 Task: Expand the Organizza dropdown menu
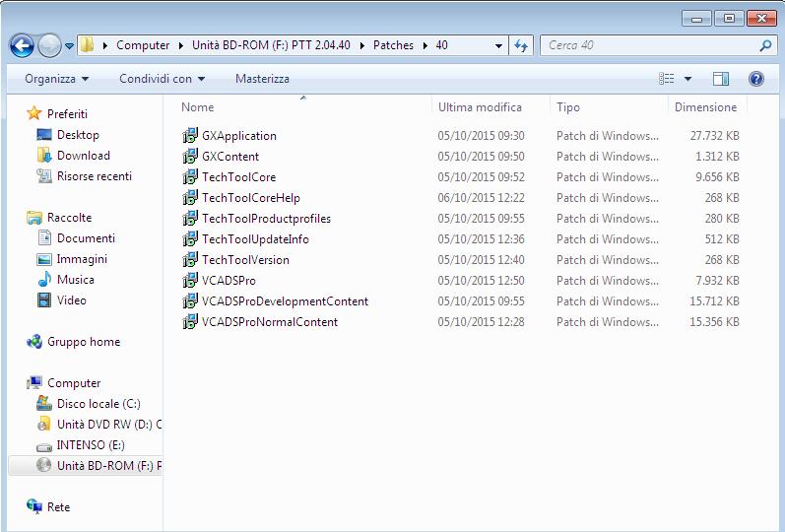click(x=56, y=79)
